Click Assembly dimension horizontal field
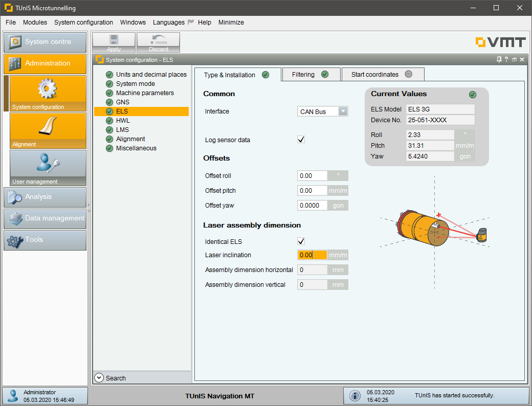The height and width of the screenshot is (406, 532). pos(312,269)
